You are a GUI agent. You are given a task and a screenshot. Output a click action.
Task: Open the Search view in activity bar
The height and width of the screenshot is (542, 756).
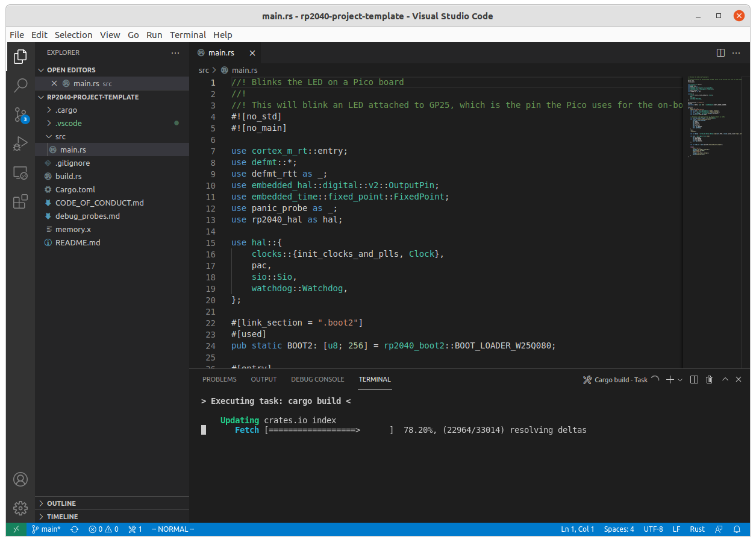tap(20, 85)
